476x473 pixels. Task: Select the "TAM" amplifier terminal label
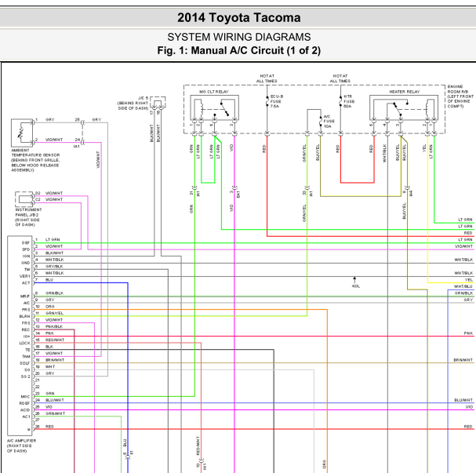click(x=26, y=356)
